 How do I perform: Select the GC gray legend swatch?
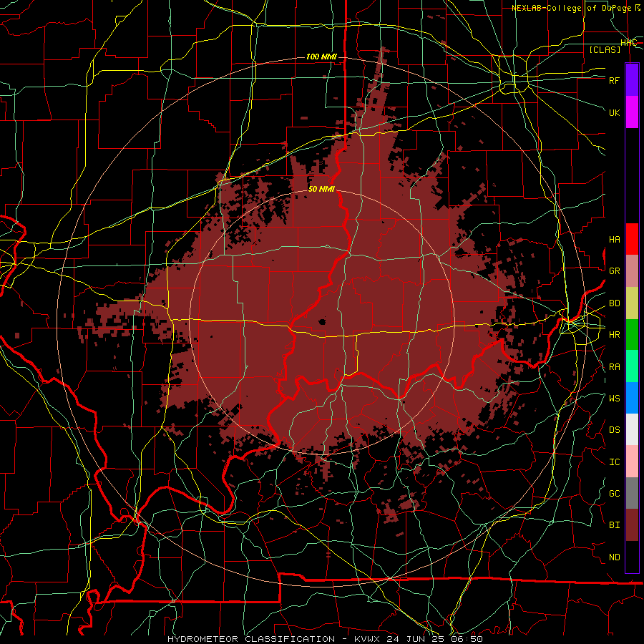point(632,493)
